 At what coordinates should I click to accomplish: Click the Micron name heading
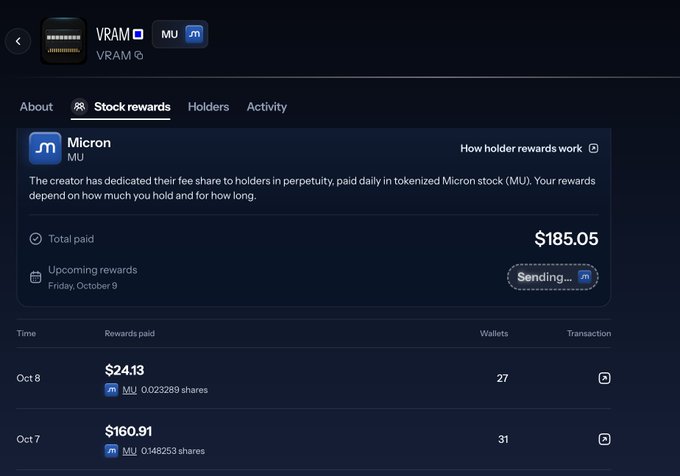point(89,143)
